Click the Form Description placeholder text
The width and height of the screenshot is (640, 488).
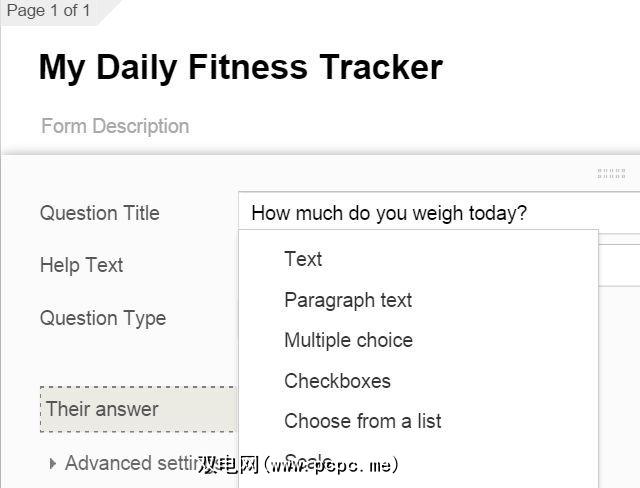click(x=115, y=126)
